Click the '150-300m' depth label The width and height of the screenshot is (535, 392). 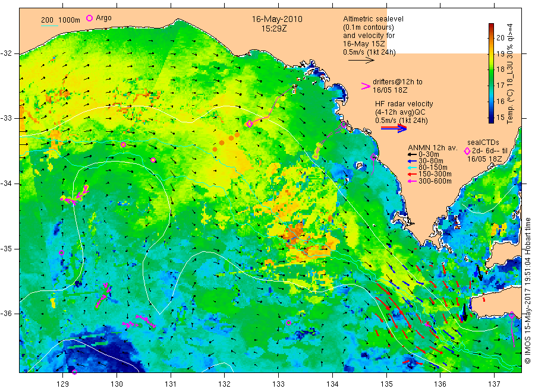[435, 174]
